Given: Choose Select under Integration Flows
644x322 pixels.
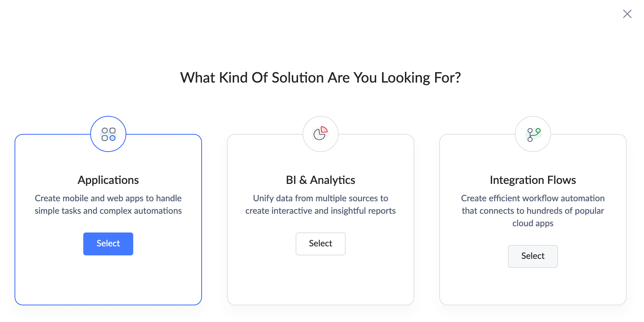Looking at the screenshot, I should (533, 256).
